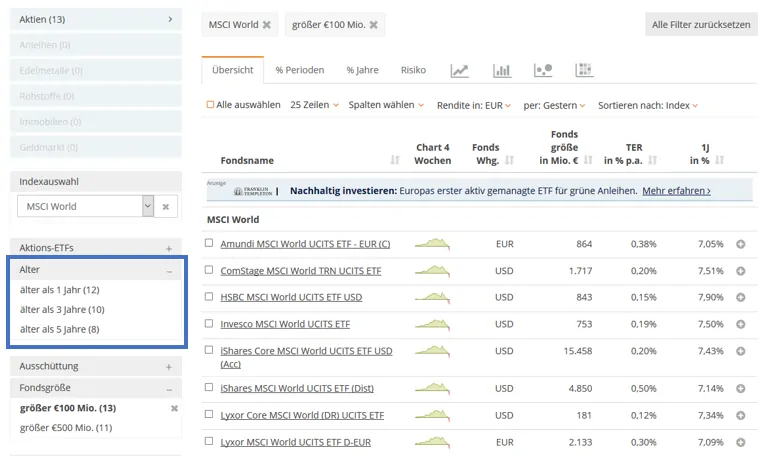The width and height of the screenshot is (769, 469).
Task: Switch to the % Jahre tab
Action: tap(362, 70)
